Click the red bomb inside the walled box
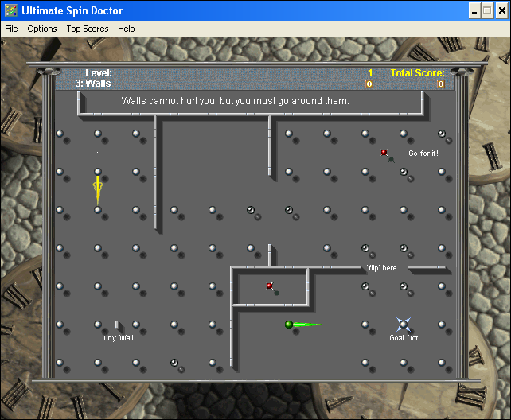The width and height of the screenshot is (511, 420). 271,286
